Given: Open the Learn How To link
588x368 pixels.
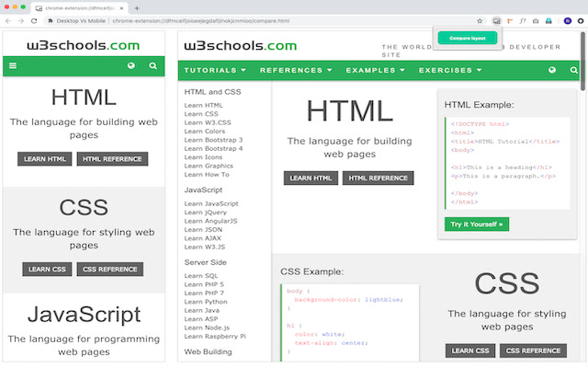Looking at the screenshot, I should point(207,174).
